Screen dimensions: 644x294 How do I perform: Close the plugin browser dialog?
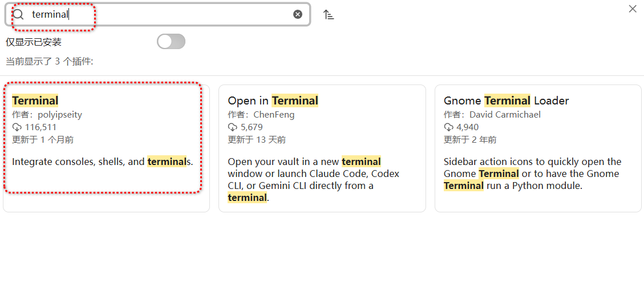pyautogui.click(x=632, y=9)
